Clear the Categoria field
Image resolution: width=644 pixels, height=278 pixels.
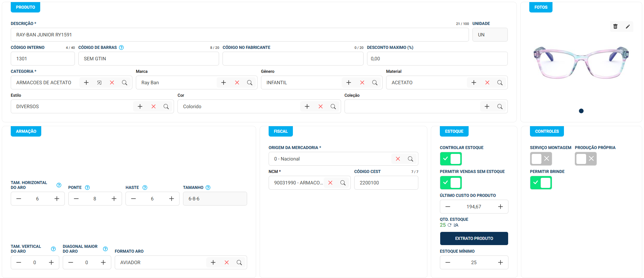click(x=112, y=82)
